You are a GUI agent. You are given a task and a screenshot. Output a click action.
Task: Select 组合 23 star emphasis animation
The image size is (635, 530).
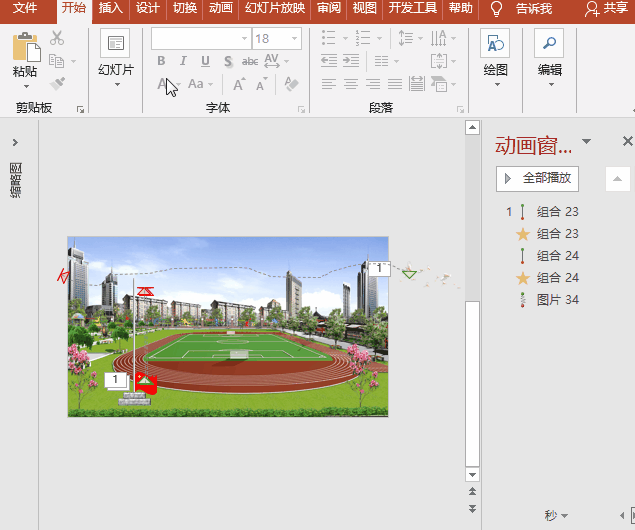(547, 234)
